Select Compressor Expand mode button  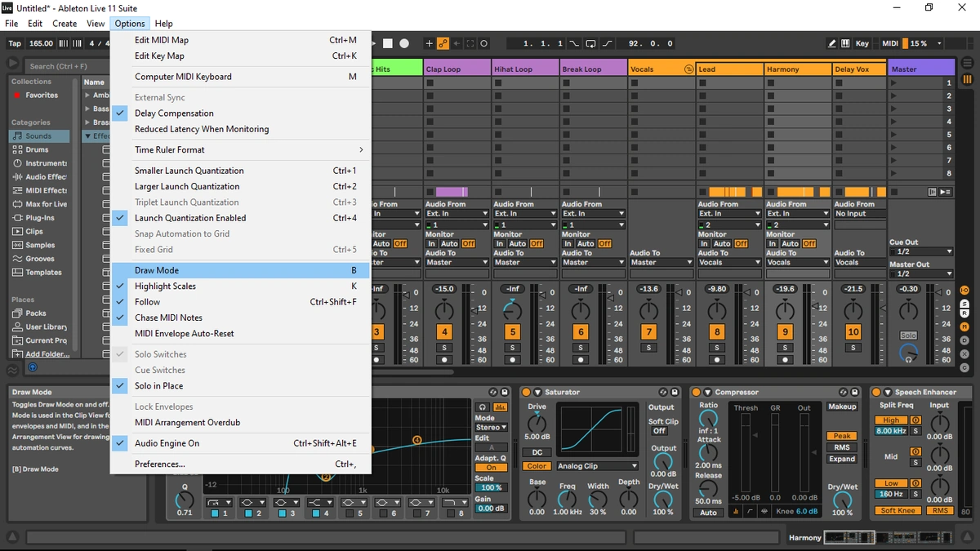click(842, 459)
